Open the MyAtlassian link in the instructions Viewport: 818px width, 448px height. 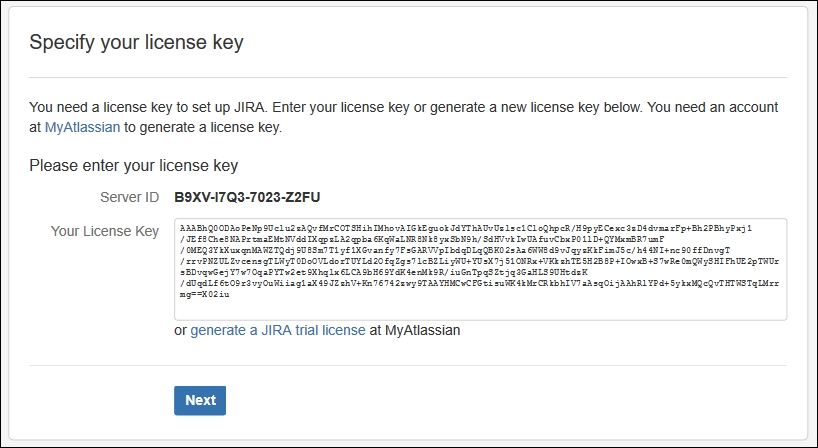[x=82, y=127]
